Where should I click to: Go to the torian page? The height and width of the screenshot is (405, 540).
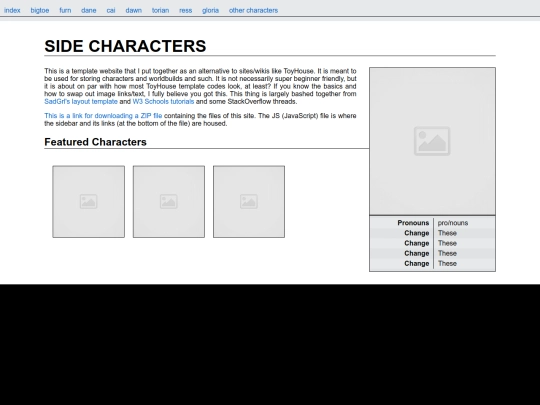tap(160, 10)
